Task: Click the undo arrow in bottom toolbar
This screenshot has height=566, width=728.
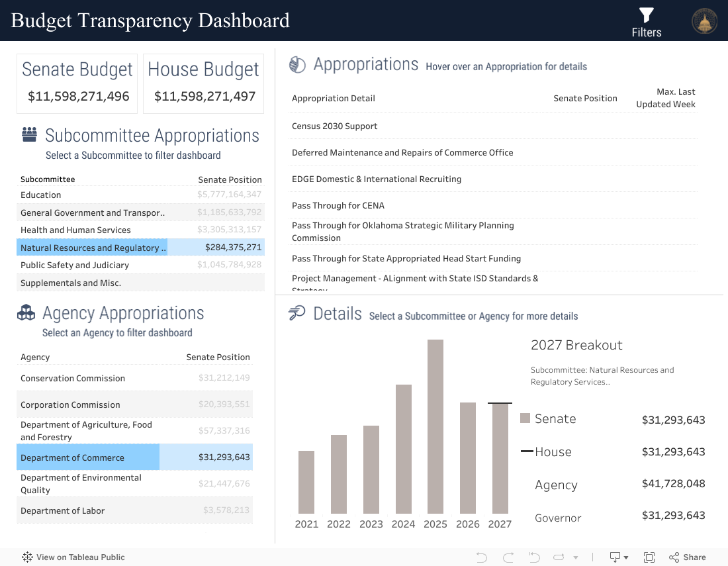Action: (482, 557)
